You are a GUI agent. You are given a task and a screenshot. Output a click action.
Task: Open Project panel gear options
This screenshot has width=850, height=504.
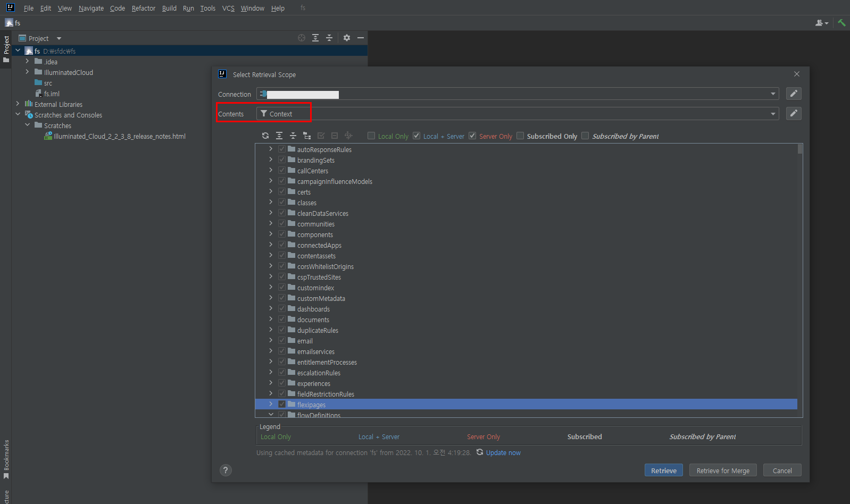coord(347,38)
